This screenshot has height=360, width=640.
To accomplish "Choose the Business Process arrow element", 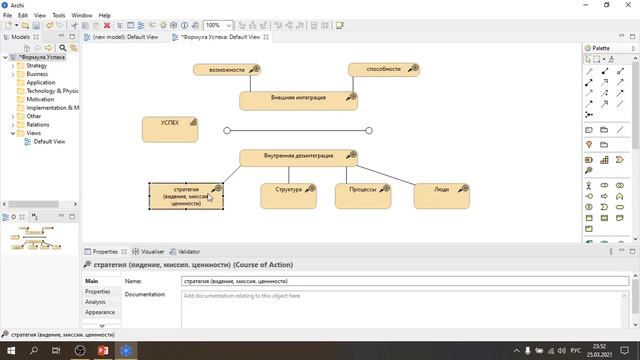I will 604,196.
